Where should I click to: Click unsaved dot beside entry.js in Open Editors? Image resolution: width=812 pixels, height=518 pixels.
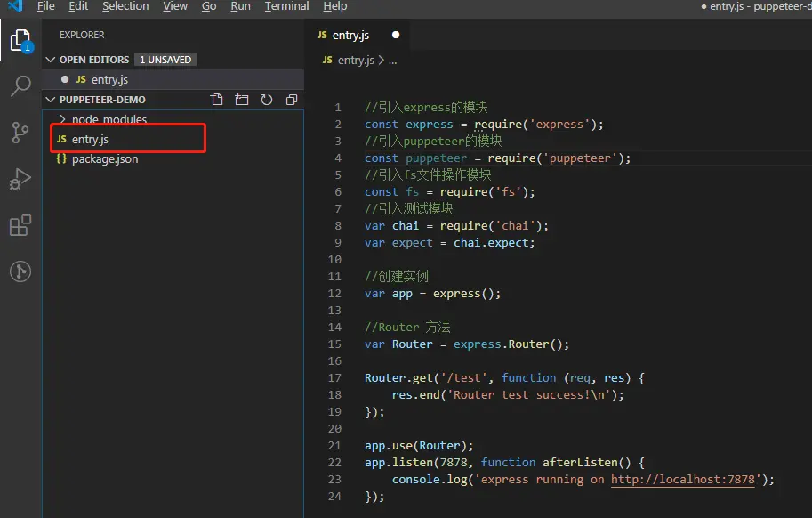65,79
